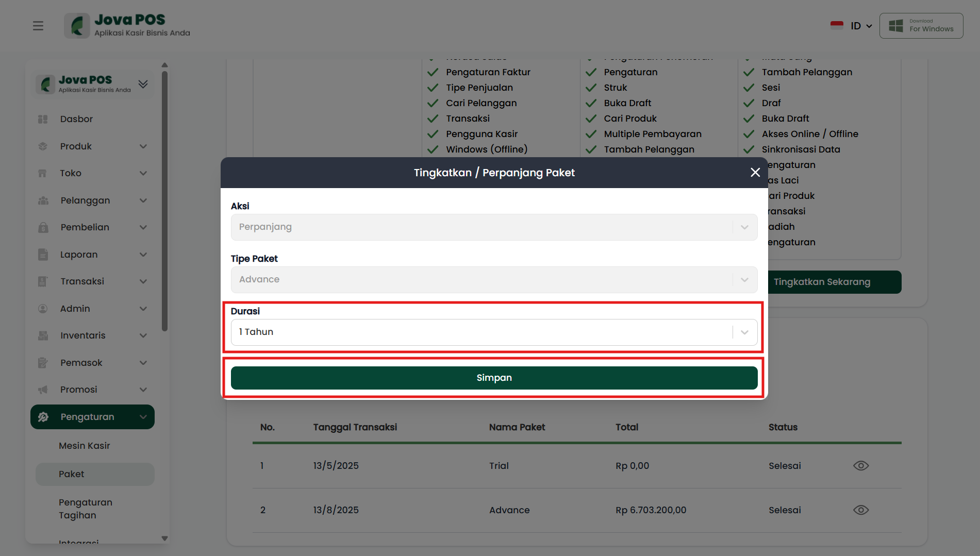Click Download For Windows button
Viewport: 980px width, 556px height.
tap(921, 26)
